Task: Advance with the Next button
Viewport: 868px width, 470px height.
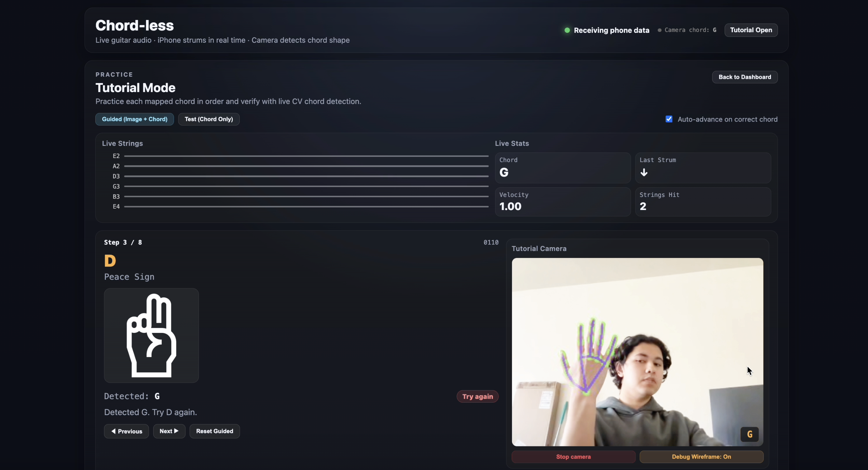Action: click(x=169, y=431)
